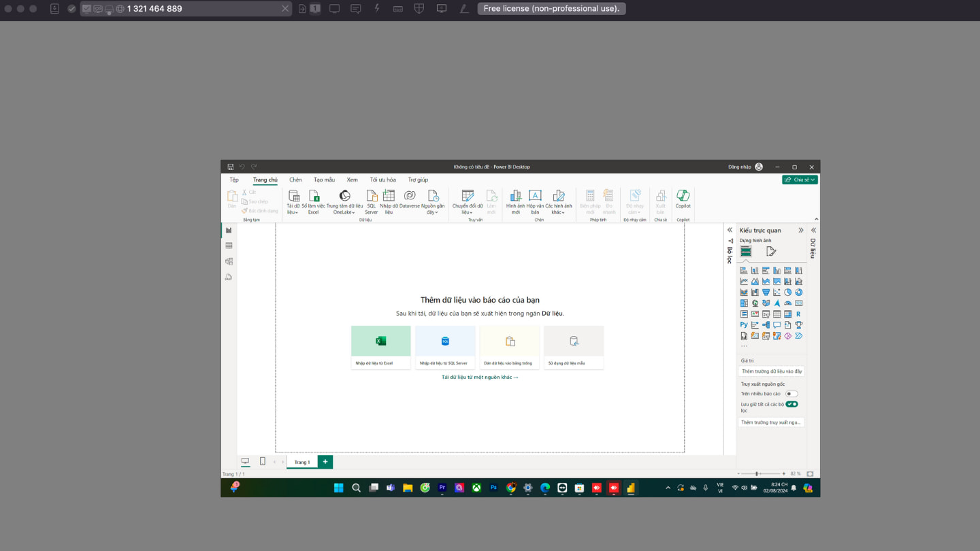
Task: Collapse the Kiểu trực quan pane chevron
Action: [x=800, y=230]
